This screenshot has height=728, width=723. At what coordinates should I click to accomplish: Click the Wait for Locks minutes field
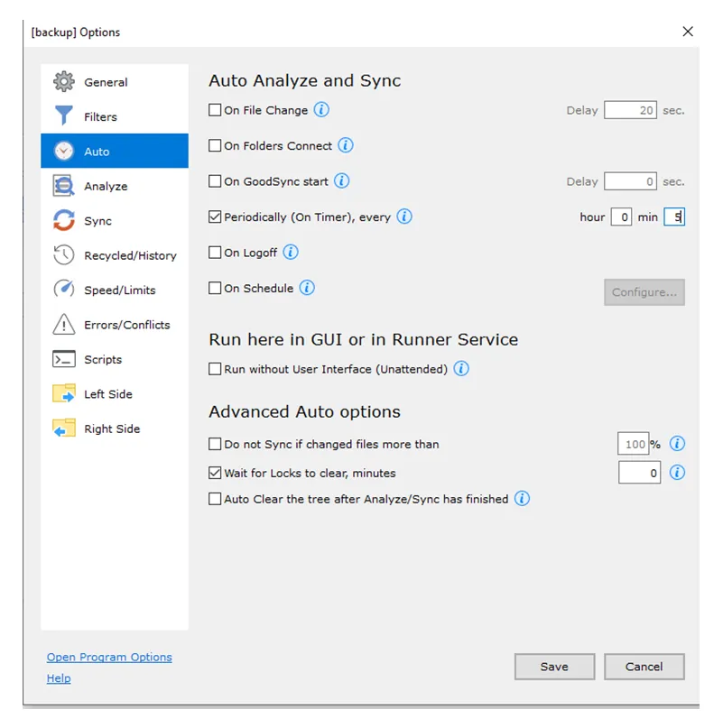(x=639, y=473)
